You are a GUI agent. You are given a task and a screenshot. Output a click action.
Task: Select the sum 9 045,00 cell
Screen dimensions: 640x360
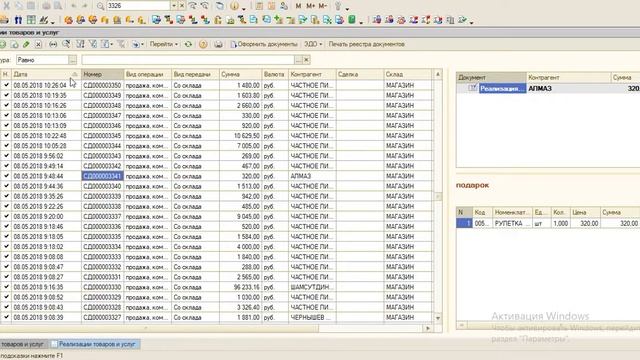pyautogui.click(x=240, y=216)
